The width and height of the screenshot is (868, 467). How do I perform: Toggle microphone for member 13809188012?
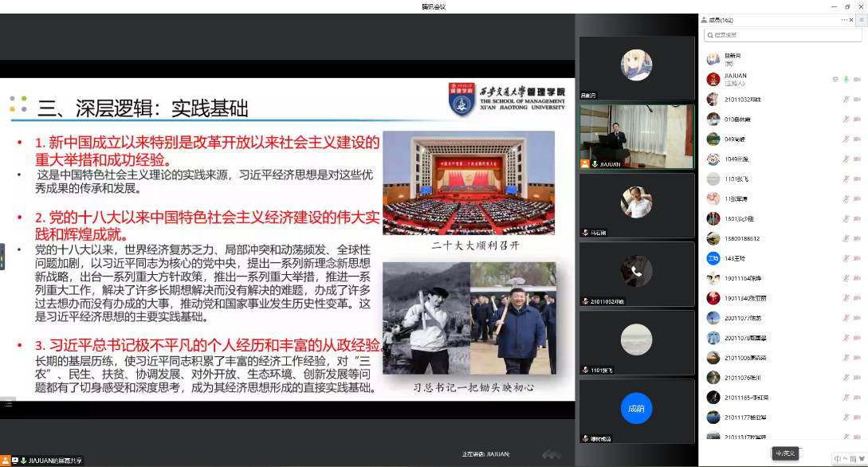coord(846,238)
